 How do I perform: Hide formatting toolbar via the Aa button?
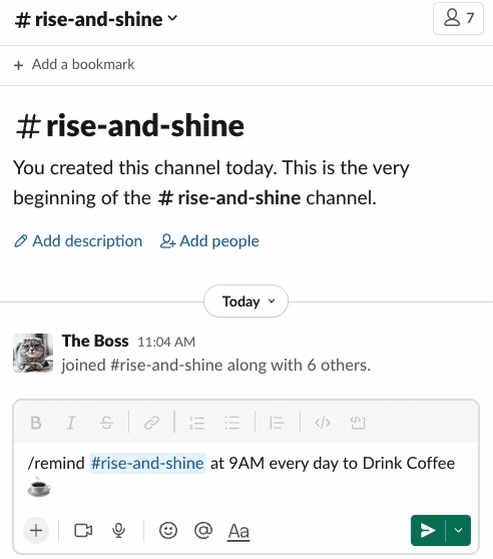238,531
